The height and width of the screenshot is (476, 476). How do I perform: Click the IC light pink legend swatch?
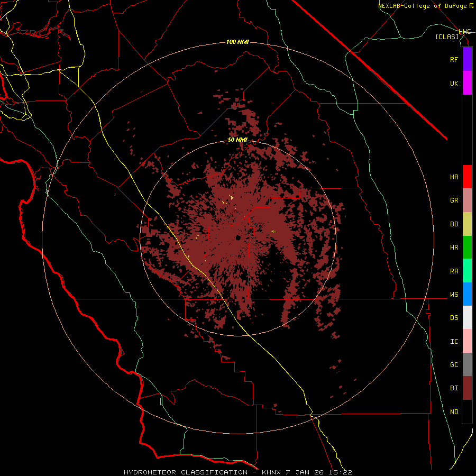467,341
